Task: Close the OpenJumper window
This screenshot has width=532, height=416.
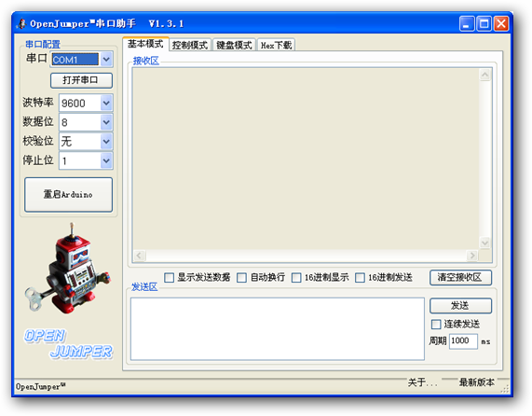Action: (500, 23)
